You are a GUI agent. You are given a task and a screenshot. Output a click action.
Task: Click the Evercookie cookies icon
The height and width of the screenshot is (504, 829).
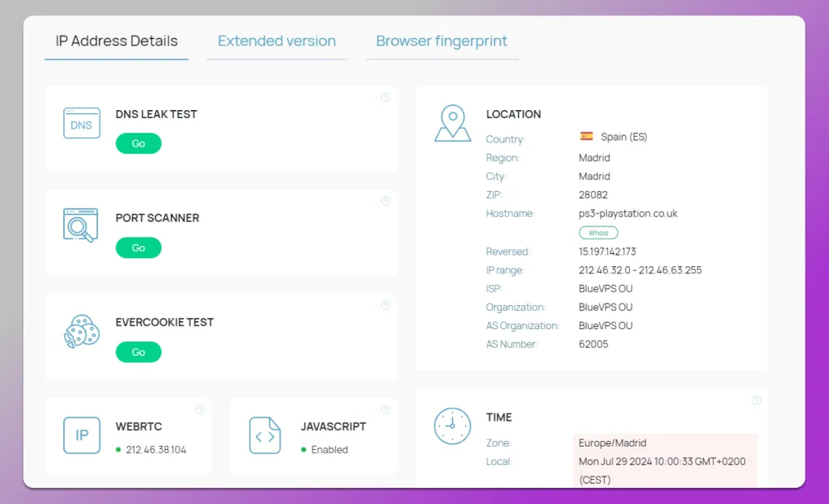[x=82, y=331]
